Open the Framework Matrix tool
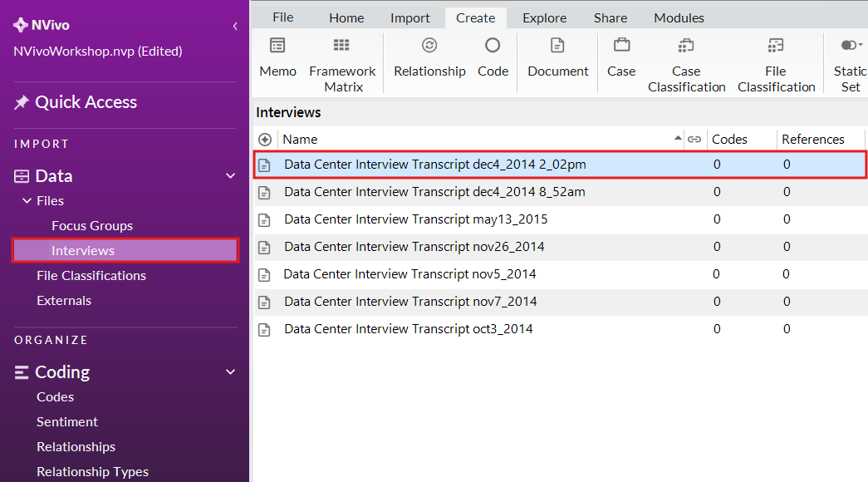The width and height of the screenshot is (868, 482). 342,46
